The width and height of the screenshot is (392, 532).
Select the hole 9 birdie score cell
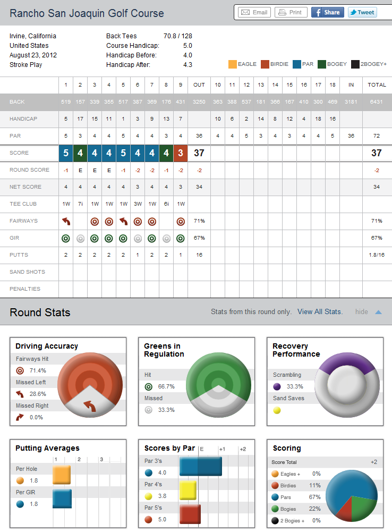click(x=181, y=153)
